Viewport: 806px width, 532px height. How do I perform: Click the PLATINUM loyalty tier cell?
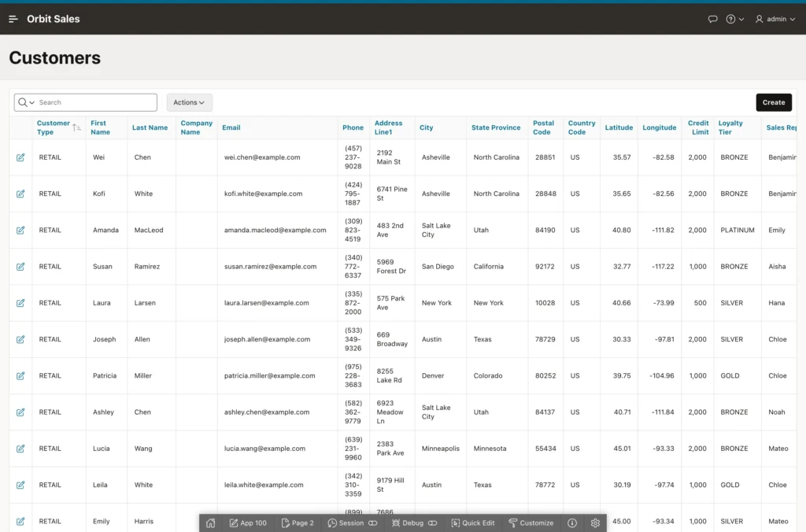coord(737,231)
